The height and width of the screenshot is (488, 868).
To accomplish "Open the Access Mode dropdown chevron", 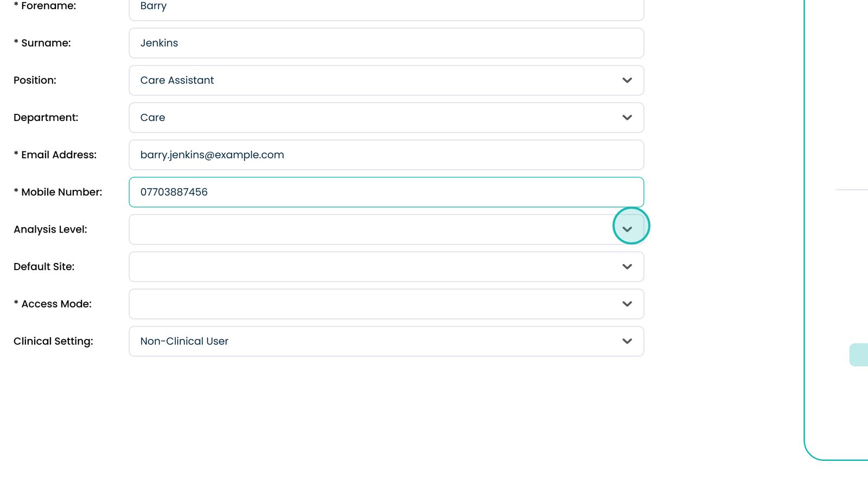I will pyautogui.click(x=627, y=304).
